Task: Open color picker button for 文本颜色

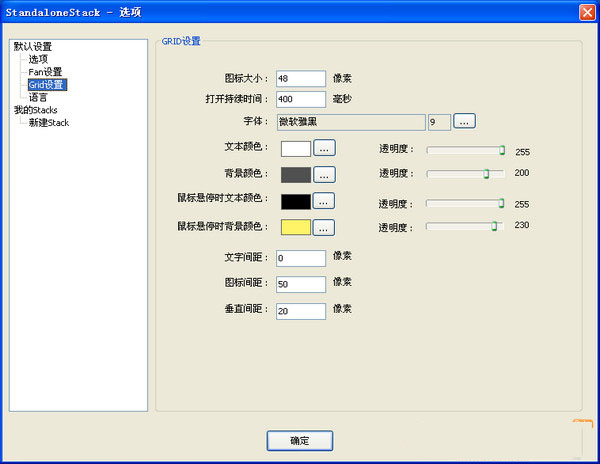Action: point(324,148)
